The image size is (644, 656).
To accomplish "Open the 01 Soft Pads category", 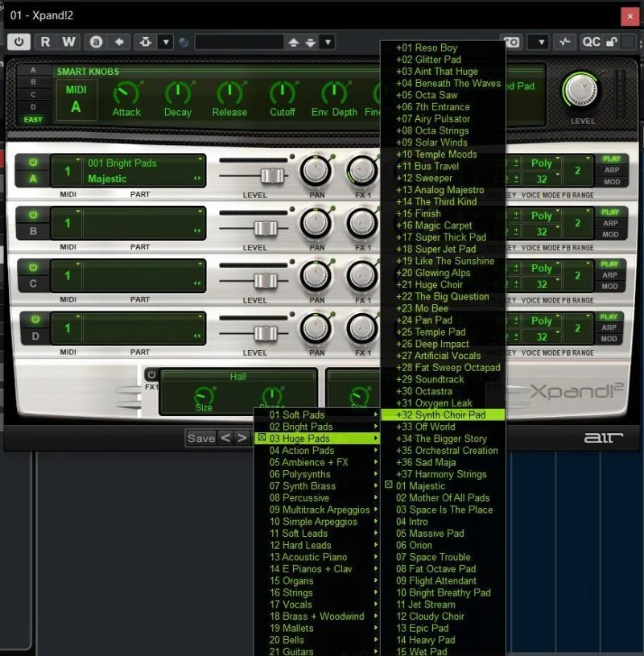I will [x=317, y=415].
